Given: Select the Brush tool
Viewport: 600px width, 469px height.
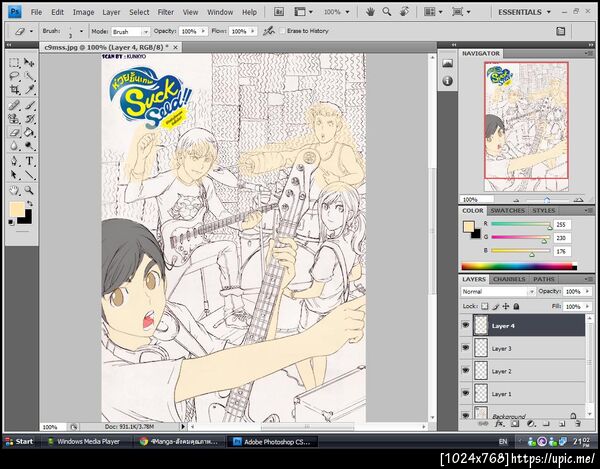Looking at the screenshot, I should [x=29, y=105].
